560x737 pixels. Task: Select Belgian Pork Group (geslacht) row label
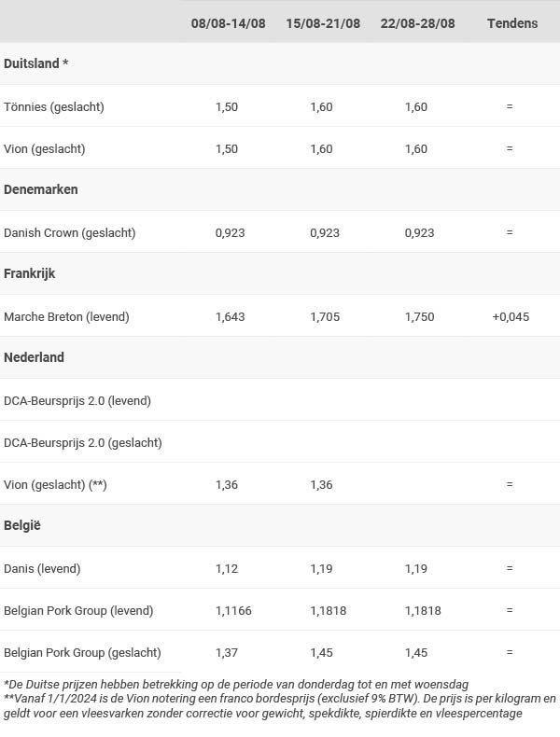[x=82, y=652]
